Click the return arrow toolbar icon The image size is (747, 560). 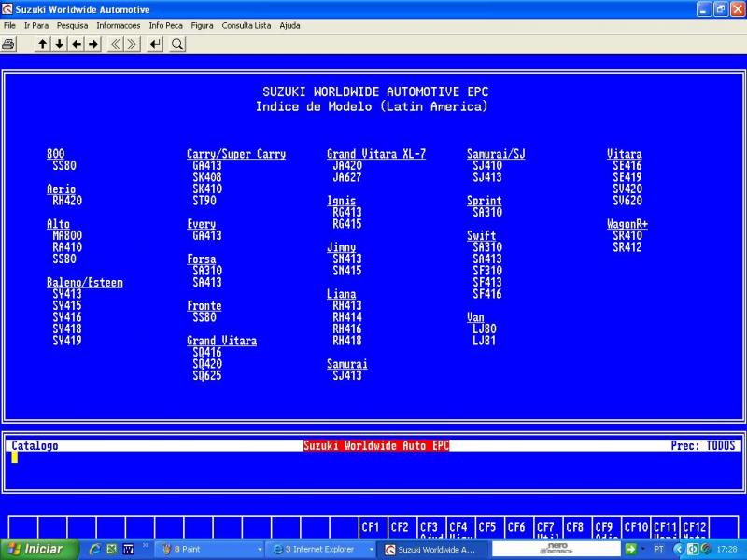click(x=155, y=44)
